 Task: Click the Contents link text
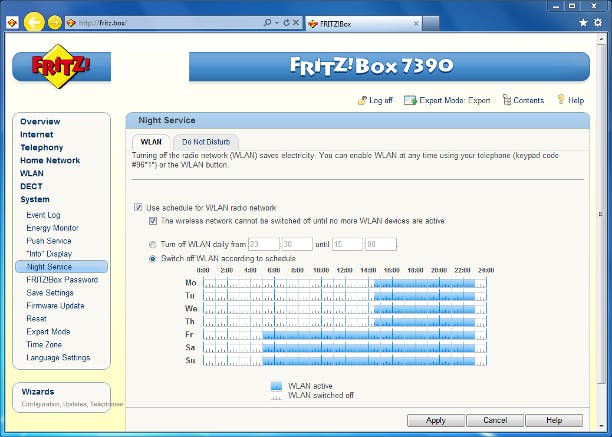pos(528,100)
